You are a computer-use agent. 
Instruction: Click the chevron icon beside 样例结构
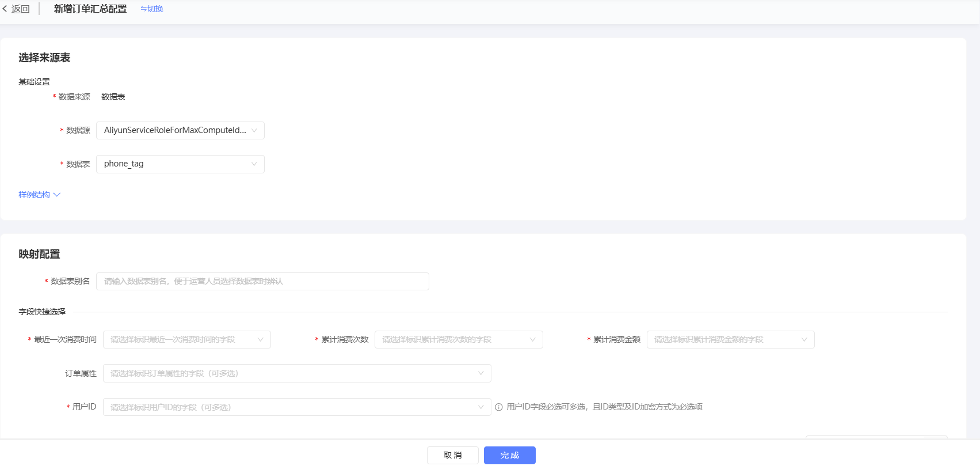(57, 195)
